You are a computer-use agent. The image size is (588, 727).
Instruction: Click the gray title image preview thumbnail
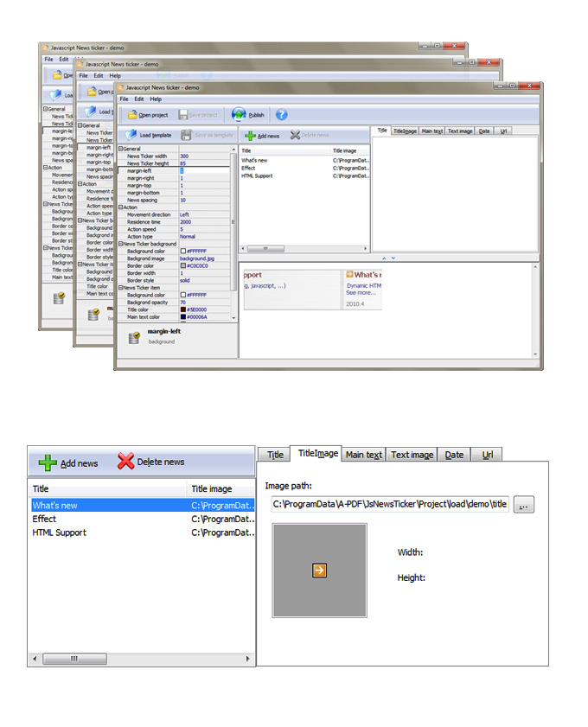click(319, 570)
